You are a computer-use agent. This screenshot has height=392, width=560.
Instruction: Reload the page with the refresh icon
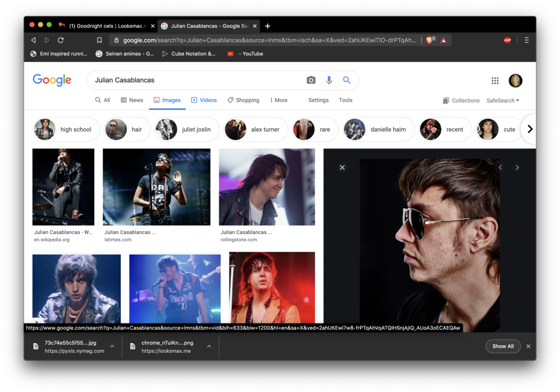click(x=60, y=40)
